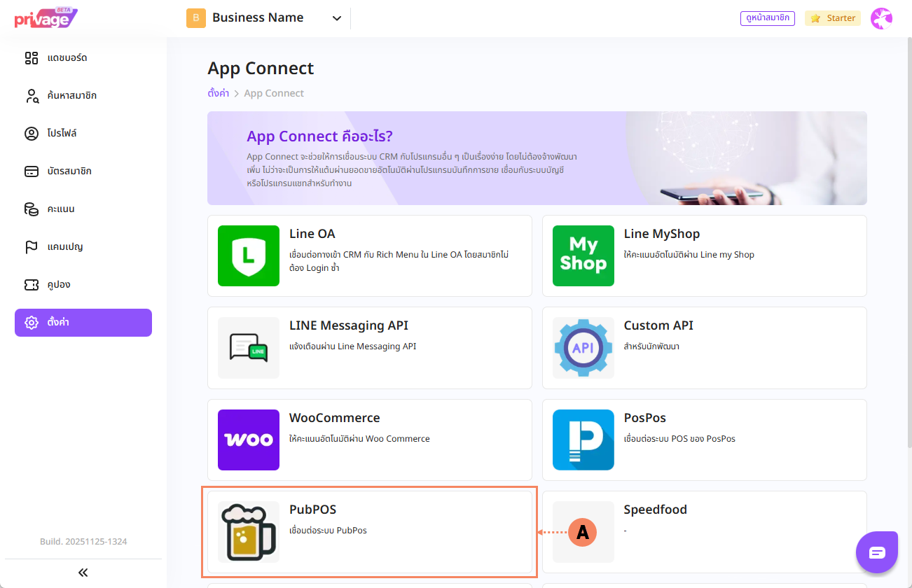Select the PubPOS beer mug icon
The width and height of the screenshot is (912, 588).
[x=248, y=531]
